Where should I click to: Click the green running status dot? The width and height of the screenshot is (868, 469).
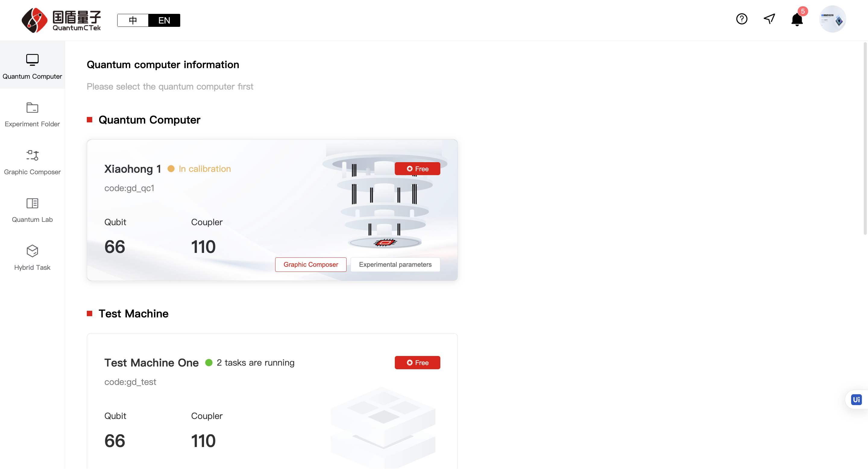click(209, 363)
